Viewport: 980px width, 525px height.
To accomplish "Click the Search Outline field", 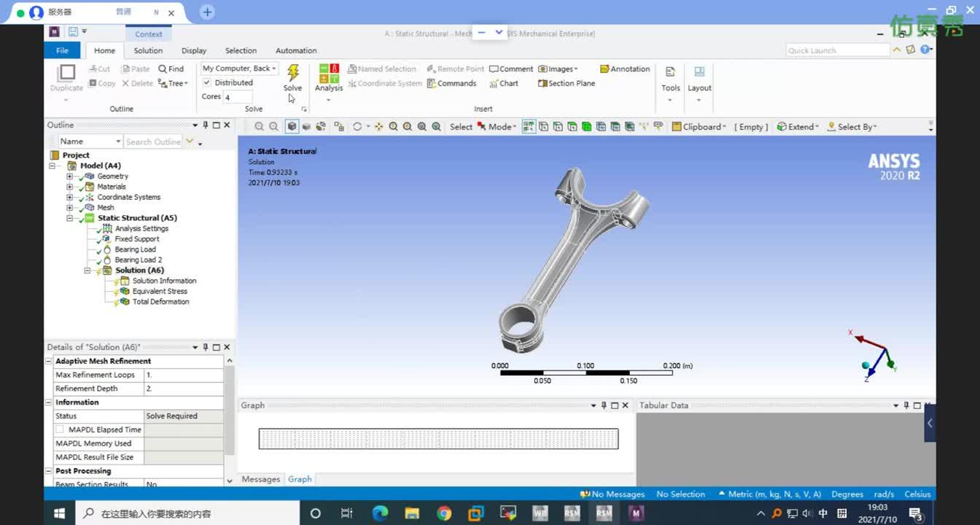I will (x=153, y=141).
